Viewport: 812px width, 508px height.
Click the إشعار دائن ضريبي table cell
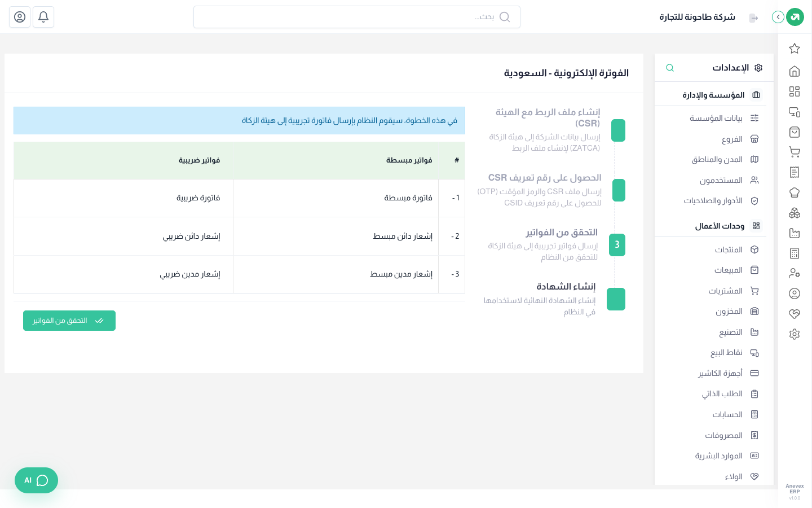pos(123,236)
